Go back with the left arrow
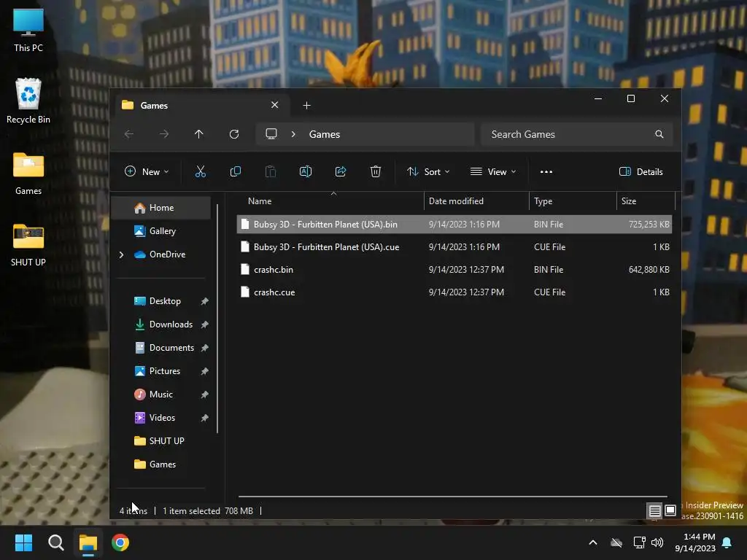Screen dimensions: 747x560 click(x=129, y=134)
